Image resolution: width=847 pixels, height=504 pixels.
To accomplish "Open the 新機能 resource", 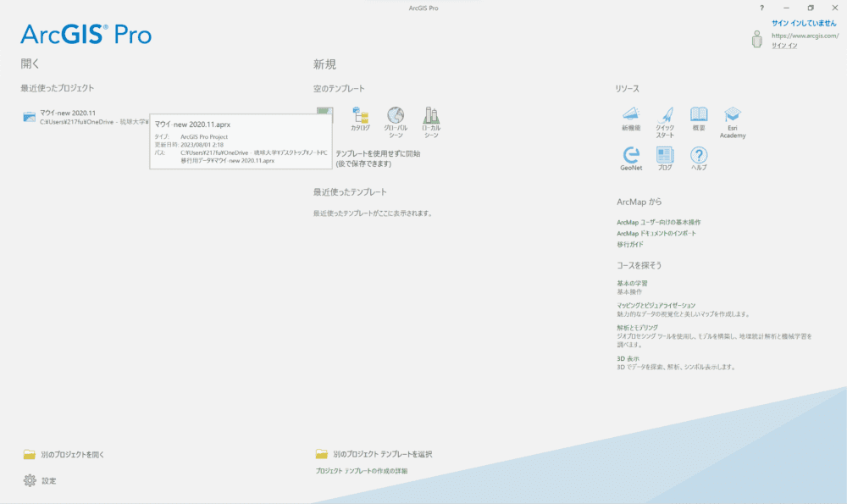I will (631, 119).
